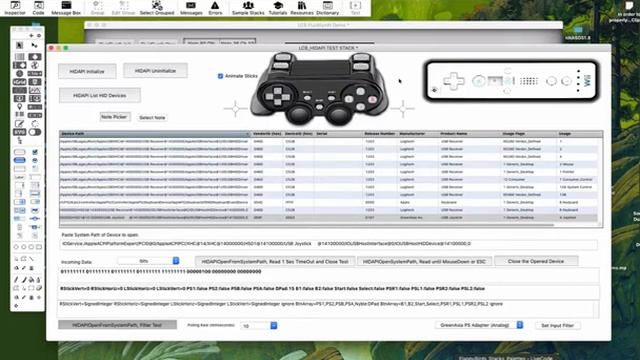Open Sample Stacks from the toolbar
Screen dimensions: 640x360
coord(248,8)
